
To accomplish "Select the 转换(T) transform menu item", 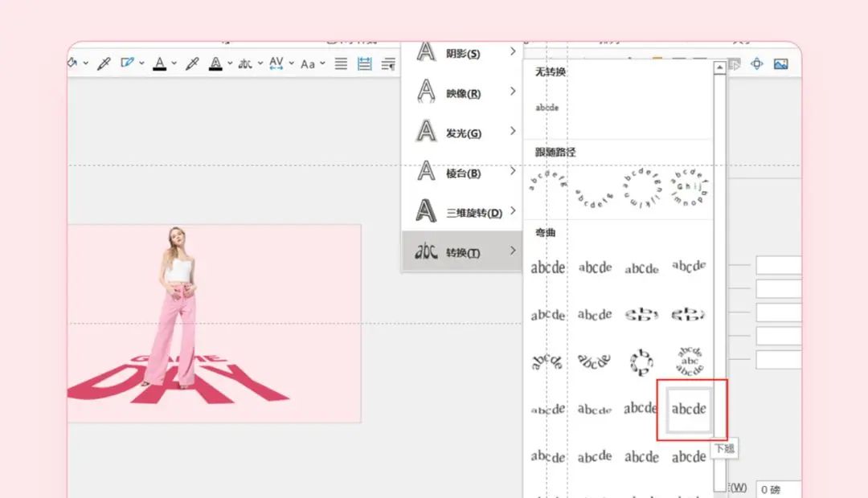I will pos(462,252).
